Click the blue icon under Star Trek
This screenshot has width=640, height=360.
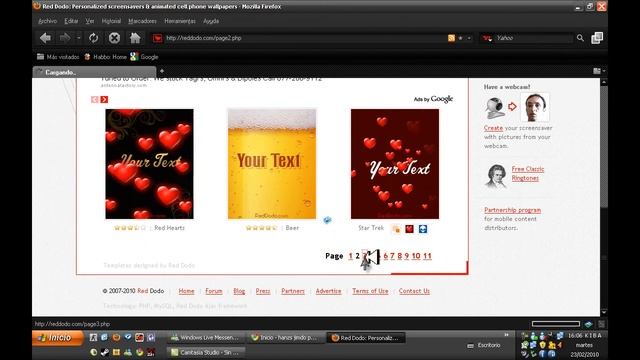(423, 229)
